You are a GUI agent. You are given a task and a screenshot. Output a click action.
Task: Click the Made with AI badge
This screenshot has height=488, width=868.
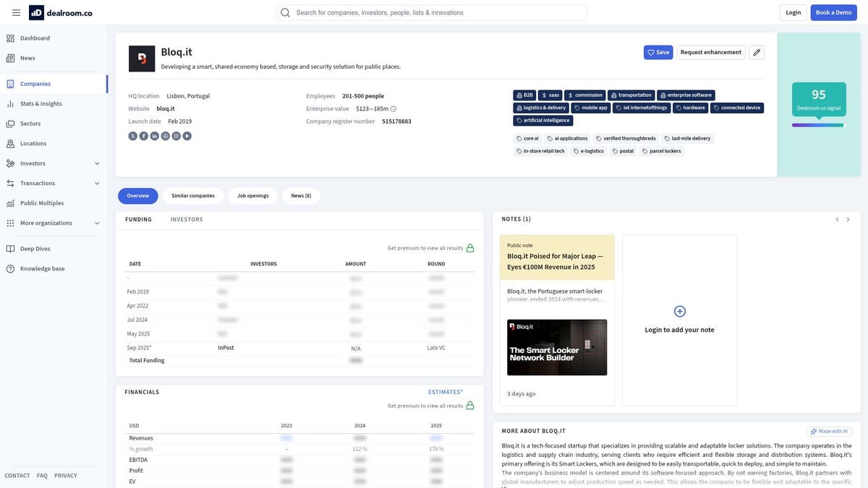pos(830,432)
